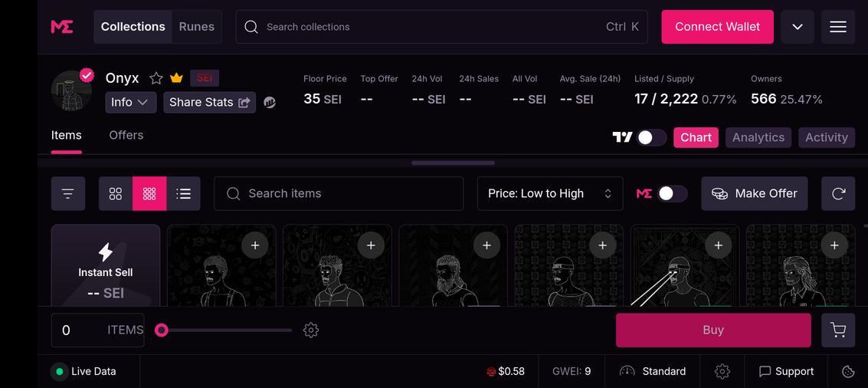Open the Price: Low to High dropdown

click(x=549, y=194)
